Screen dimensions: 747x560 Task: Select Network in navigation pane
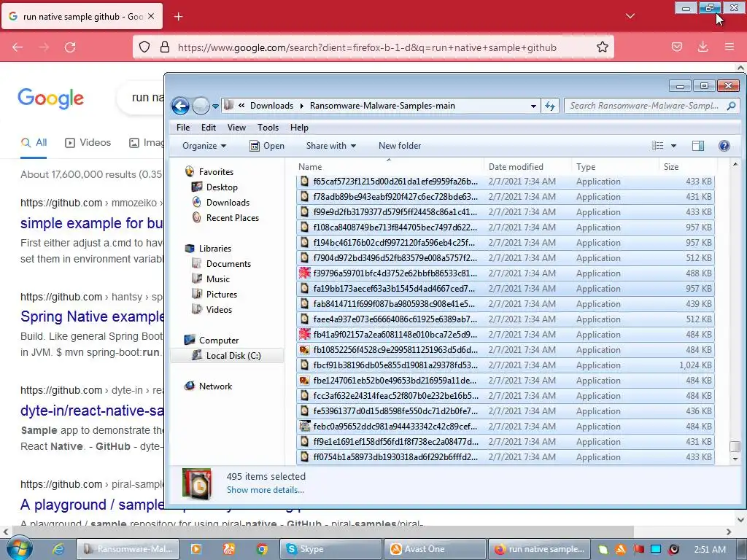(215, 386)
